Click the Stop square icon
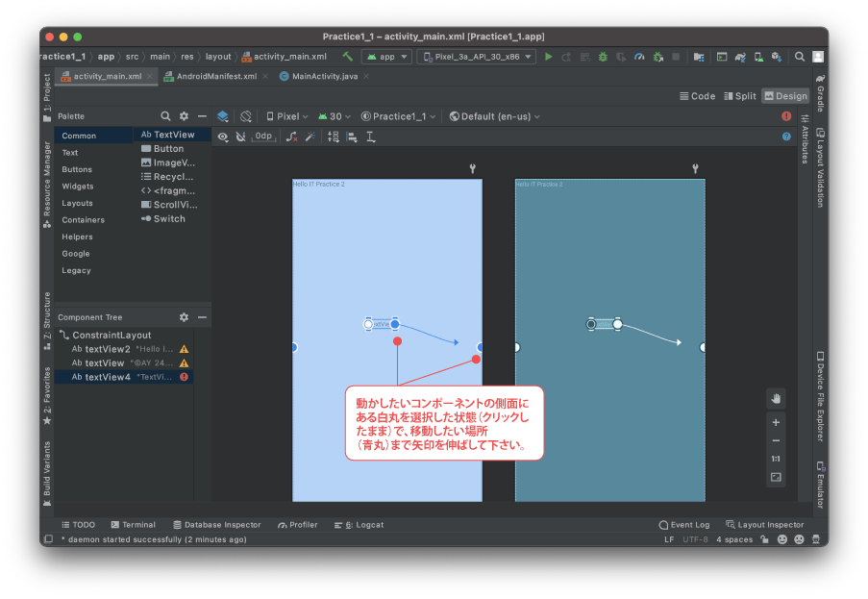The width and height of the screenshot is (868, 599). click(676, 57)
